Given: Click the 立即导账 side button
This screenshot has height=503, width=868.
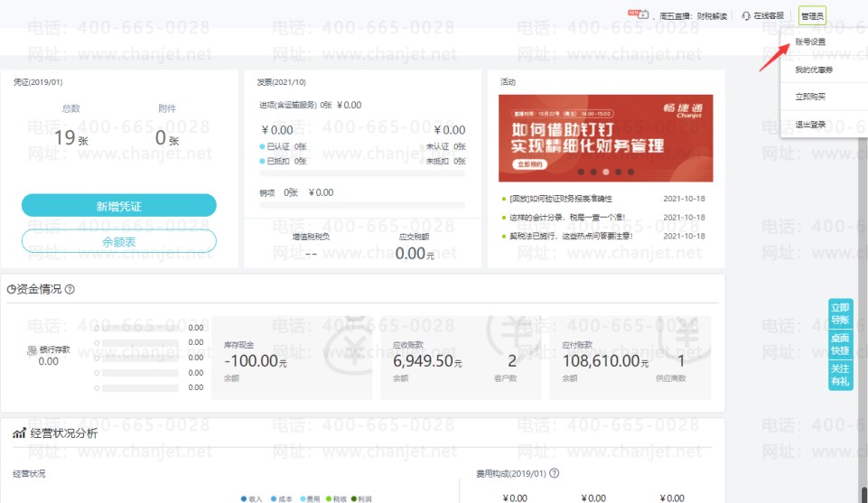Looking at the screenshot, I should tap(840, 313).
